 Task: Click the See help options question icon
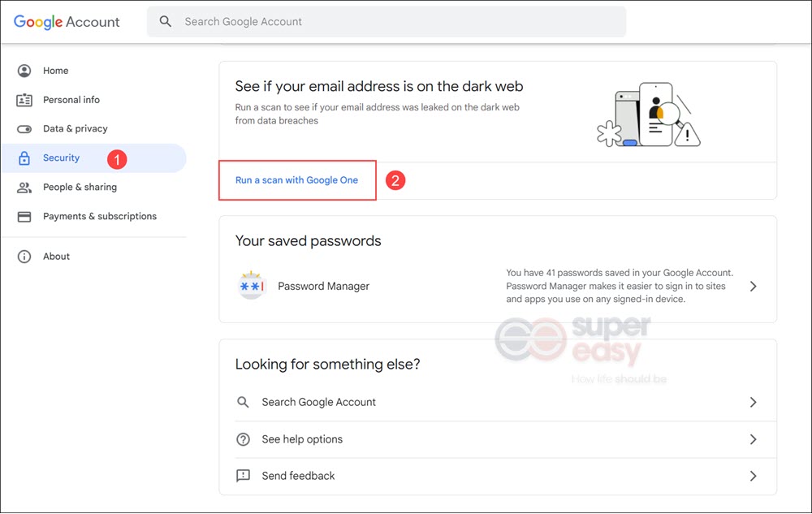pos(243,439)
